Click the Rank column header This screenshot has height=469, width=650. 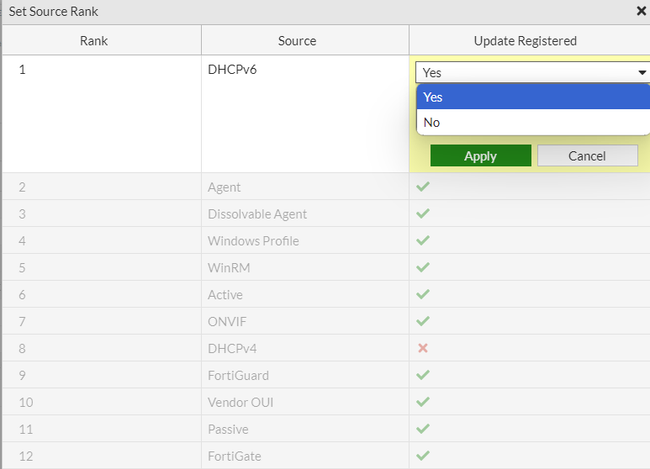[x=100, y=41]
